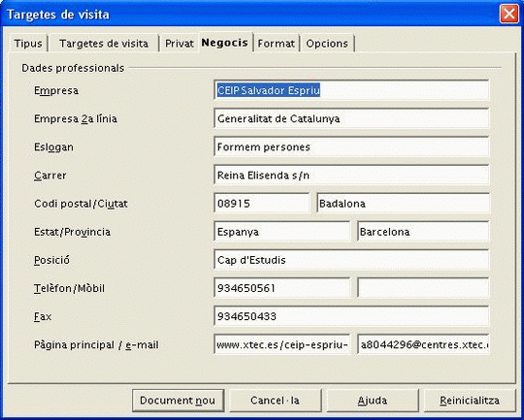Open the Opcions tab
524x420 pixels.
pyautogui.click(x=327, y=44)
